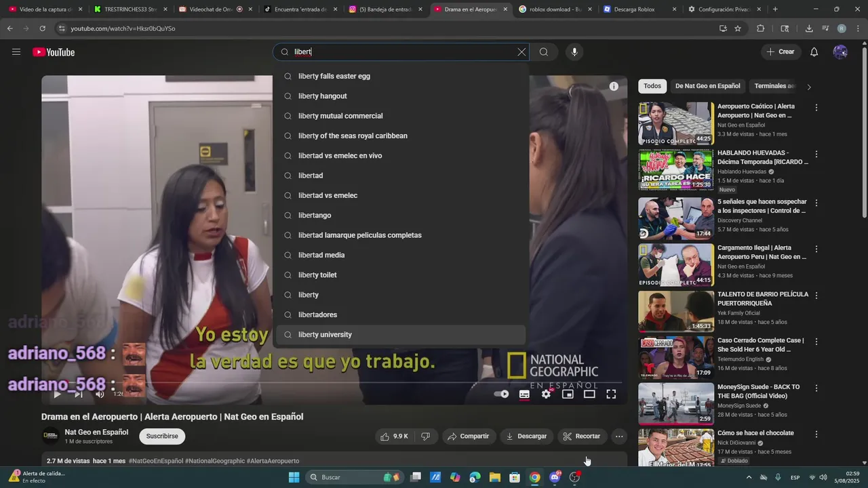Open Windows Start menu

tap(294, 477)
